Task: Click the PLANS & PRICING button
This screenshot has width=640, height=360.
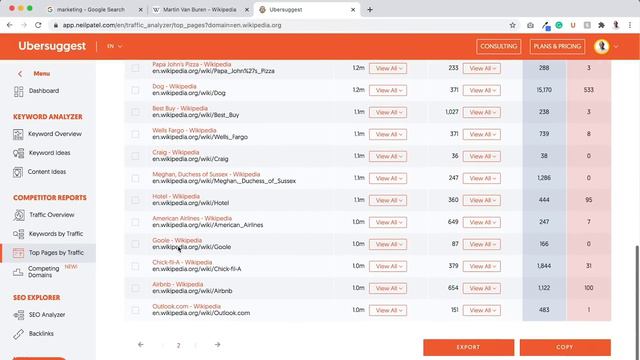Action: tap(557, 47)
